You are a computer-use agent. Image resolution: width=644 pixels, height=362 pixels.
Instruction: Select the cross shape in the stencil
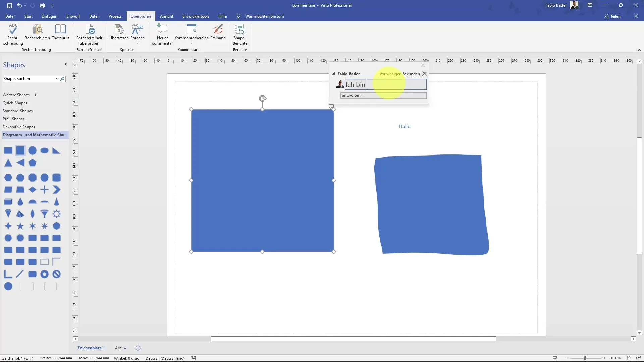(x=44, y=190)
